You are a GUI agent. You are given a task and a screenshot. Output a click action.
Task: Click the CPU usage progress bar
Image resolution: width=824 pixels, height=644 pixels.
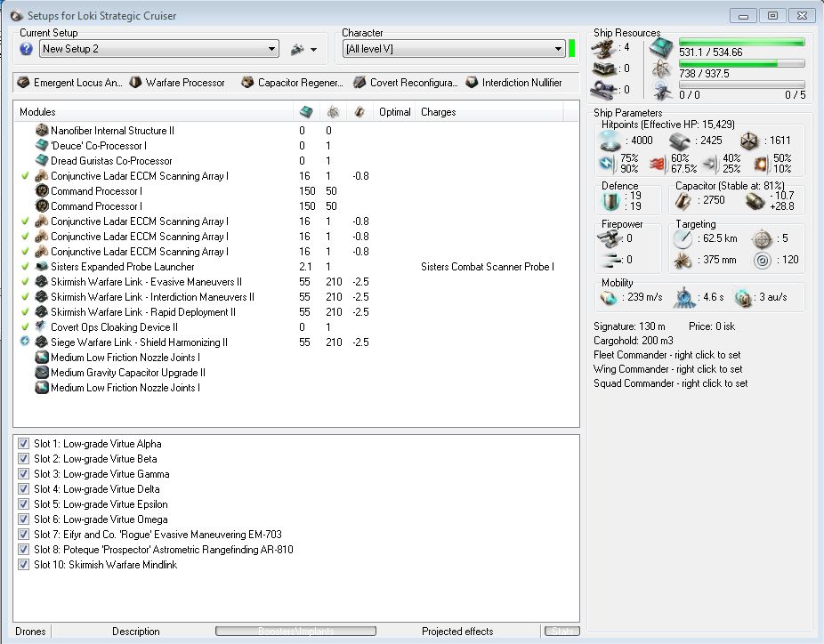741,42
